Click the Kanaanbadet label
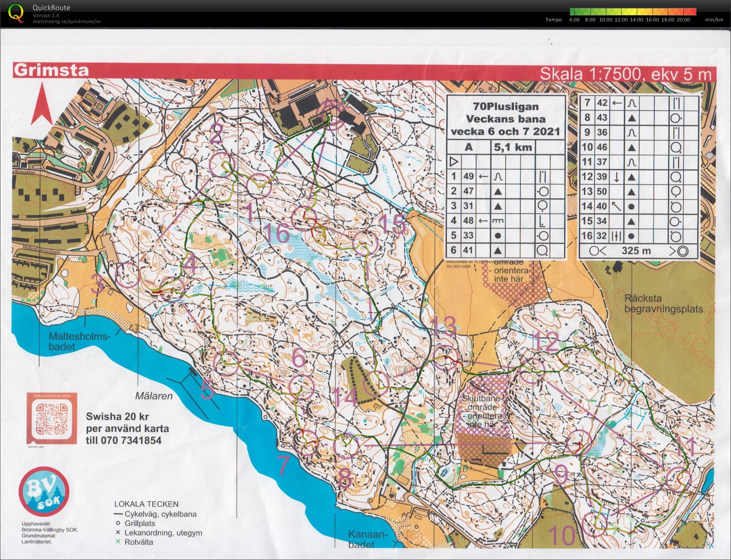 368,539
